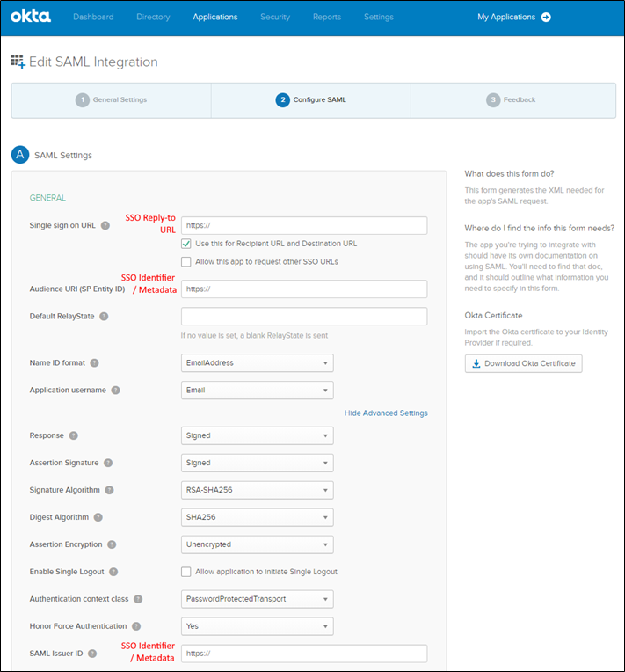
Task: Focus the Default RelayState field
Action: pos(304,317)
